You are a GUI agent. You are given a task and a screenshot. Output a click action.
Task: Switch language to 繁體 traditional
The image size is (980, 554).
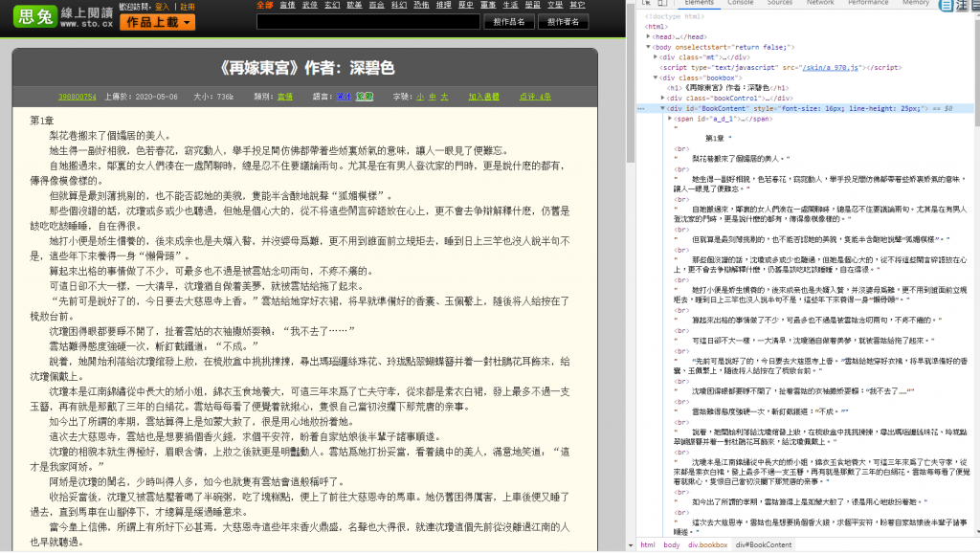(x=365, y=97)
